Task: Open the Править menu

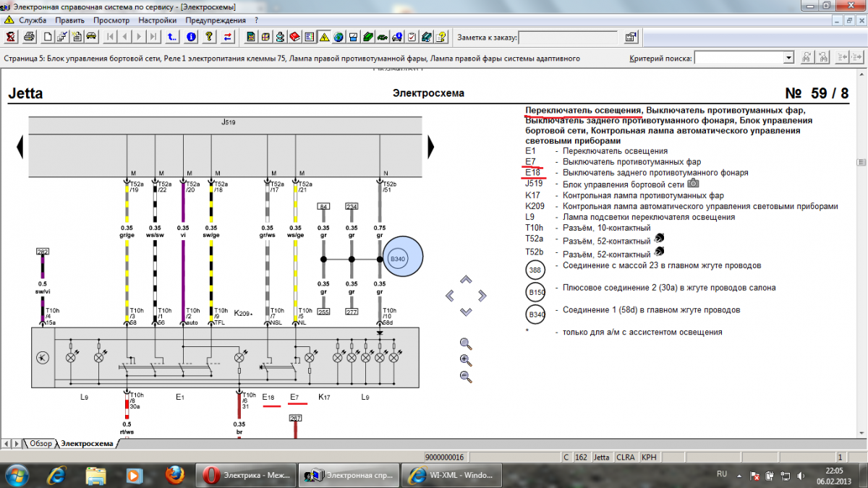Action: 69,20
